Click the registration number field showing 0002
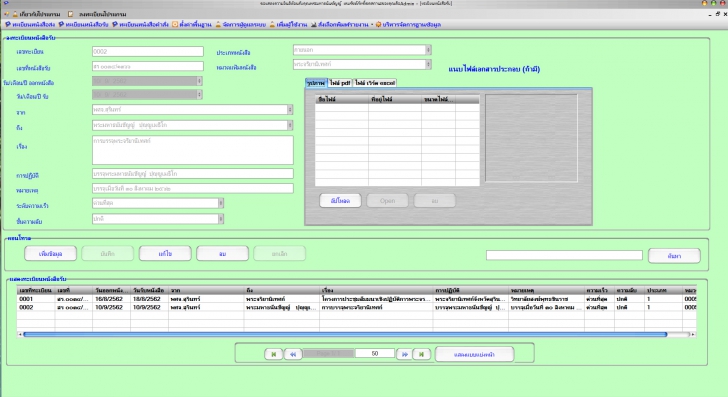 (x=148, y=52)
